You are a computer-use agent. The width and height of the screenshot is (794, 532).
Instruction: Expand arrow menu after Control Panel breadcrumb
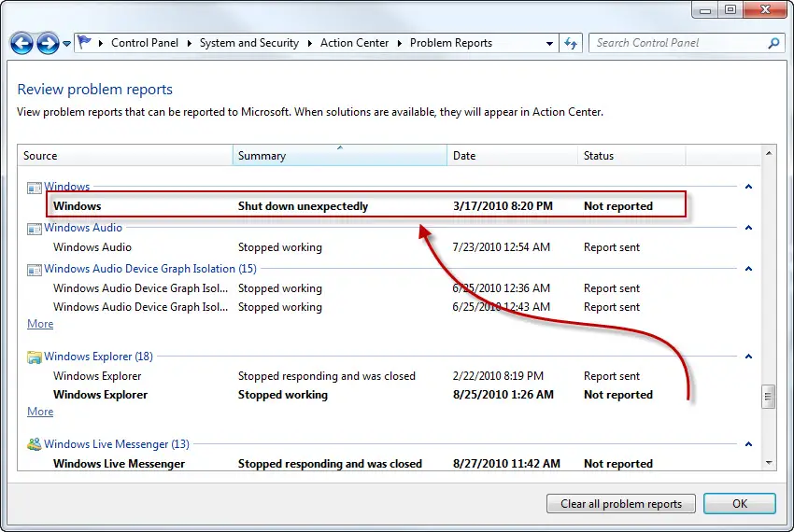coord(189,44)
